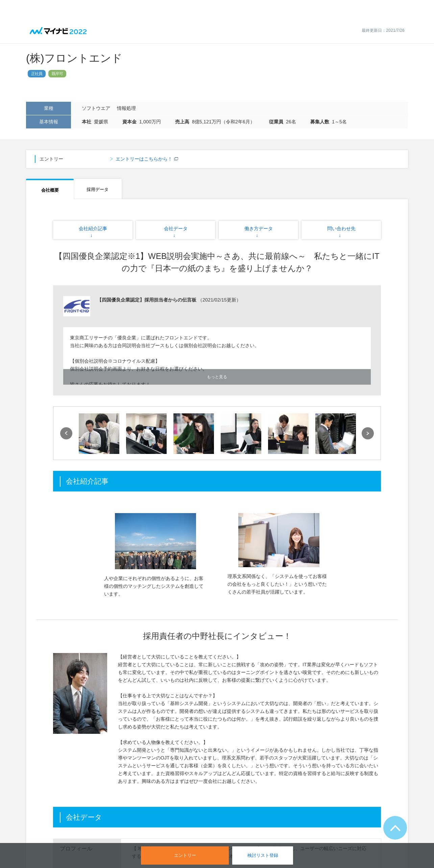This screenshot has width=434, height=868.
Task: Open the man and woman at laptop photo
Action: point(288,433)
